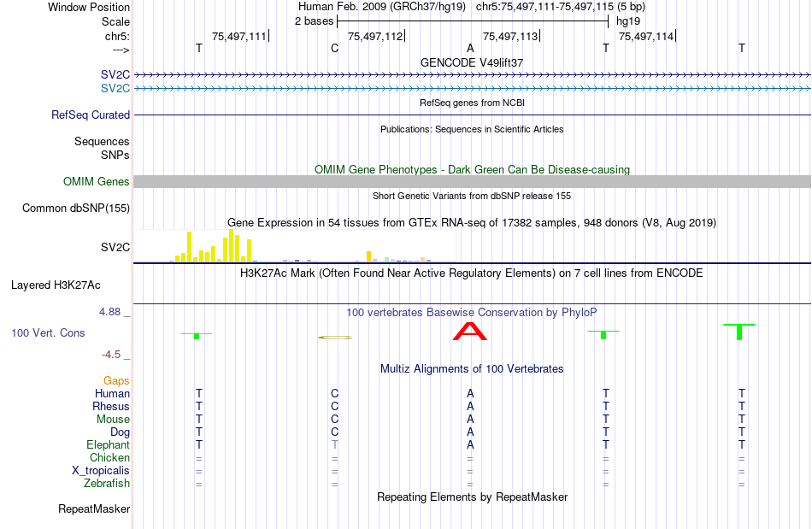Click the ---> sequence direction arrow label

click(121, 50)
